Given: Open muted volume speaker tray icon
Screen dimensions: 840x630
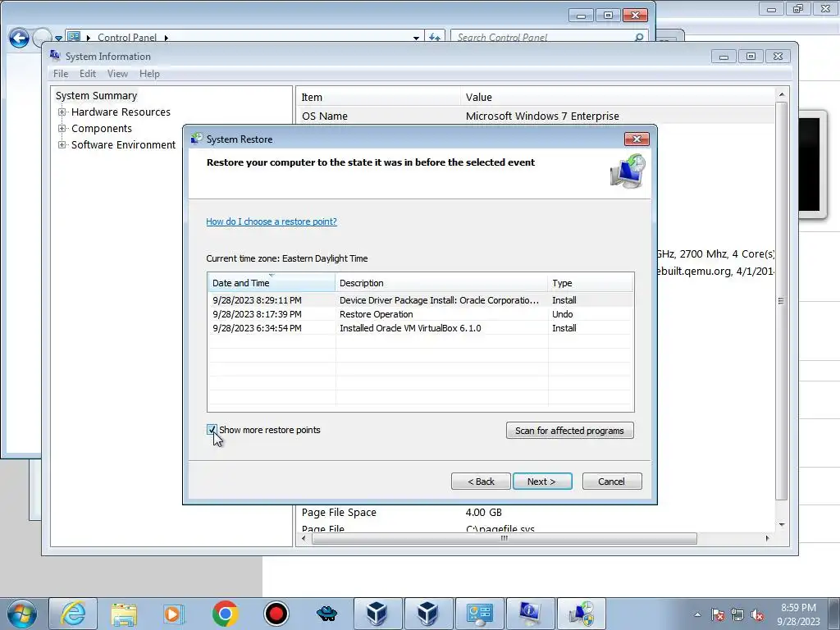Looking at the screenshot, I should point(757,614).
